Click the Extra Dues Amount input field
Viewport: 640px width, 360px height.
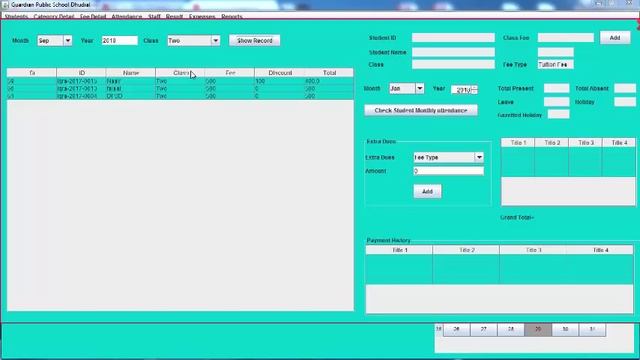click(449, 171)
